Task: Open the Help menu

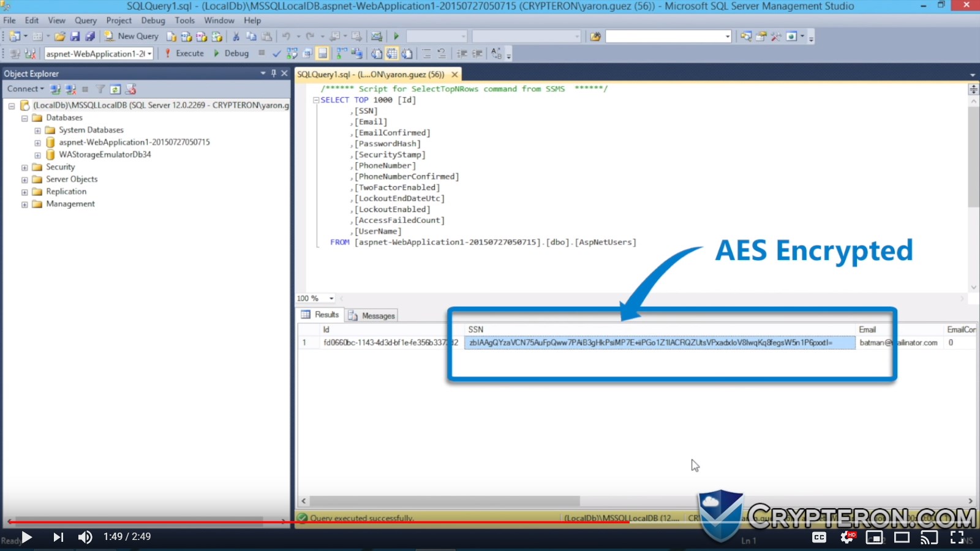Action: pos(252,20)
